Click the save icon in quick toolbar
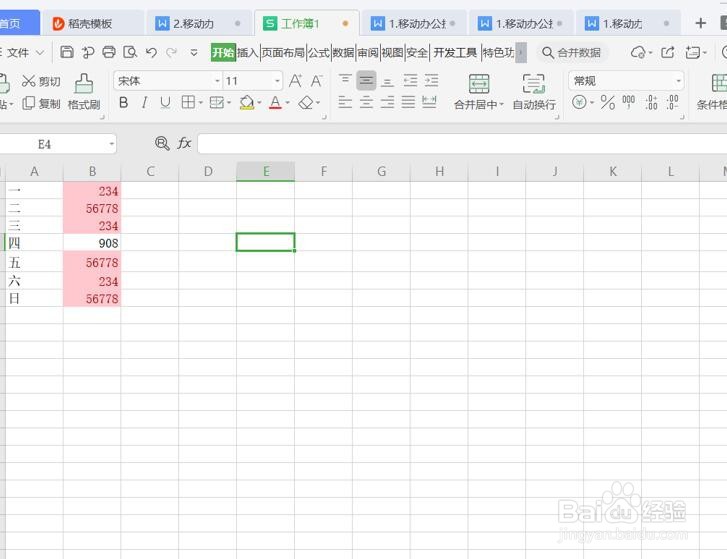 tap(67, 52)
